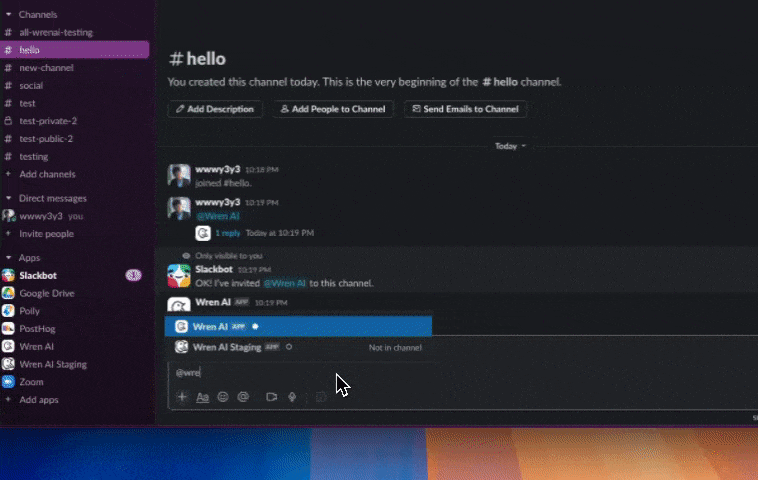Click Add People to Channel button
This screenshot has width=758, height=480.
(x=333, y=109)
